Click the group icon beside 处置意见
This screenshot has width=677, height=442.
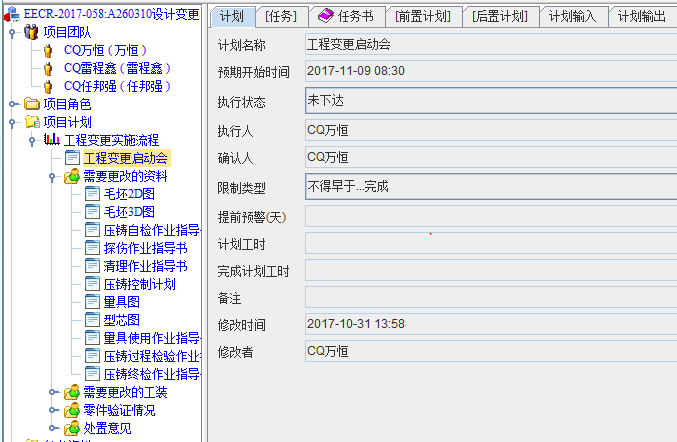coord(72,428)
